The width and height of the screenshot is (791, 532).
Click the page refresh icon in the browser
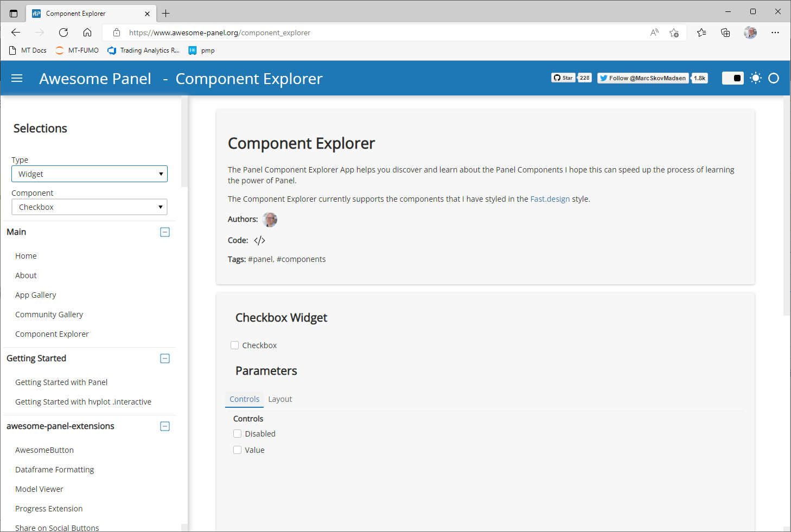point(63,32)
